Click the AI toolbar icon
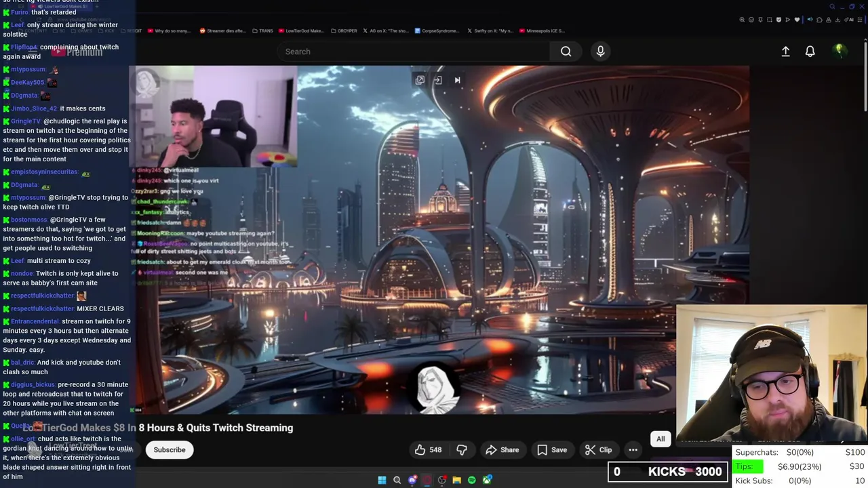 pyautogui.click(x=848, y=20)
